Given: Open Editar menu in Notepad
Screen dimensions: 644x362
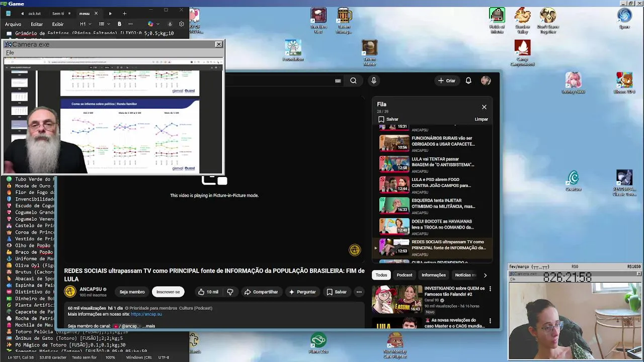Looking at the screenshot, I should coord(37,24).
